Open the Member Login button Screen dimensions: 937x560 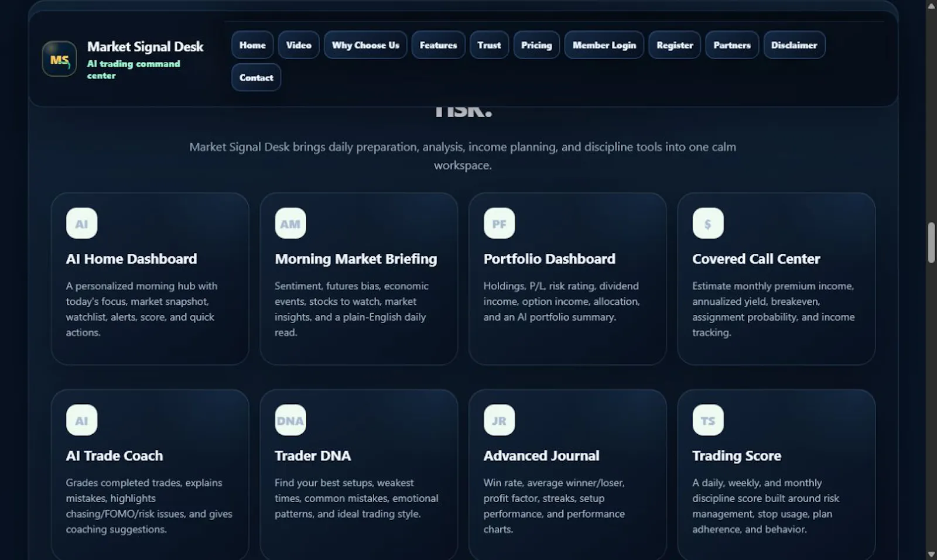(x=604, y=45)
